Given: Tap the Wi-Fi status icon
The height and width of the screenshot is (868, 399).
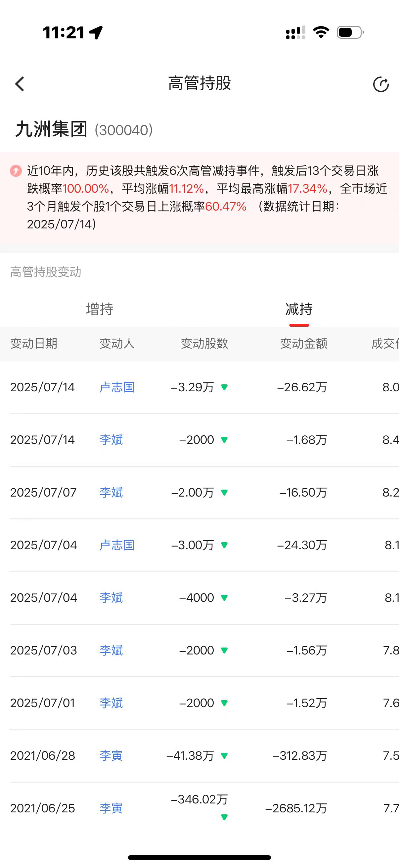Looking at the screenshot, I should click(x=321, y=32).
